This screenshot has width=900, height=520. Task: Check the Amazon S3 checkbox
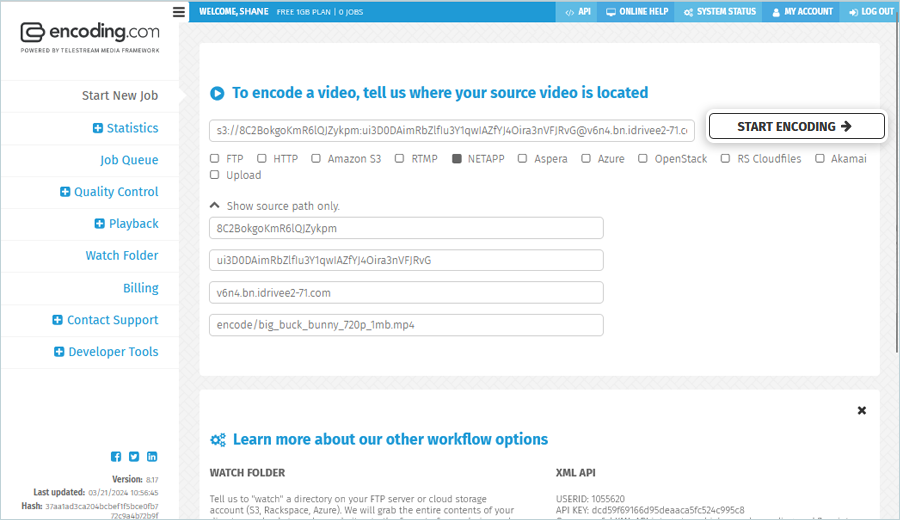point(316,158)
